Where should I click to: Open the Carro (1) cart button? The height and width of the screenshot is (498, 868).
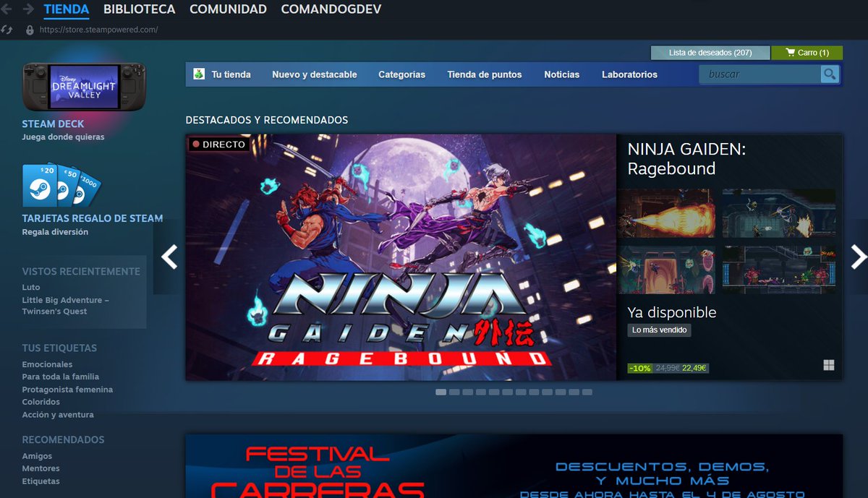807,53
